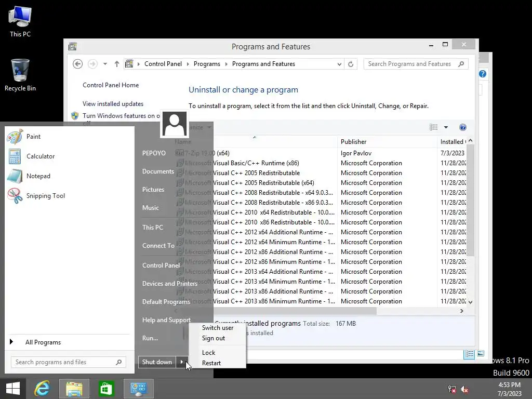This screenshot has width=532, height=399.
Task: Click the muted volume tray icon
Action: point(464,389)
